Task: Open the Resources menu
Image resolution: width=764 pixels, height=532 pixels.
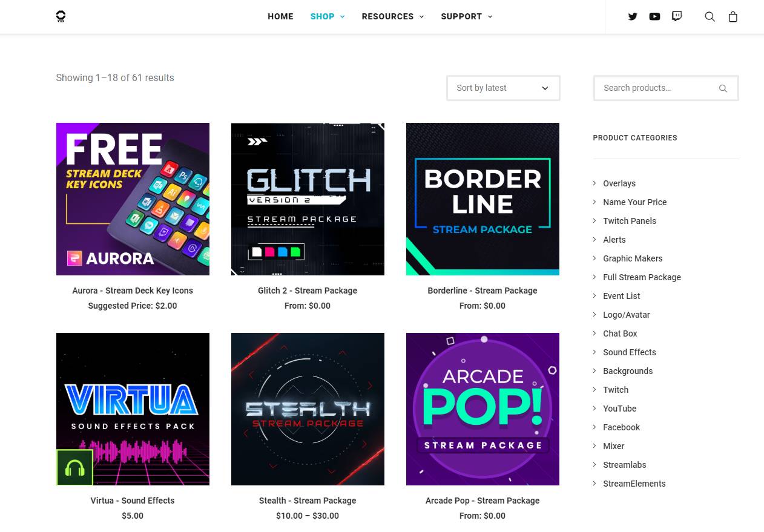Action: (387, 16)
